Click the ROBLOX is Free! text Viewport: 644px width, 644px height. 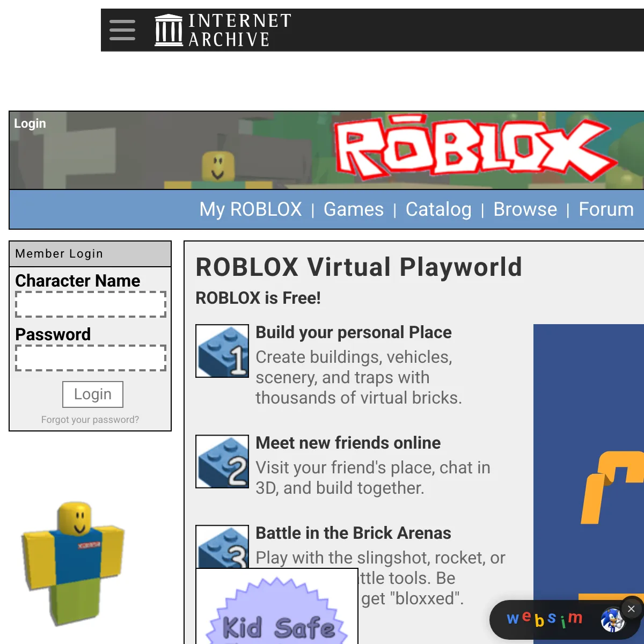point(258,298)
